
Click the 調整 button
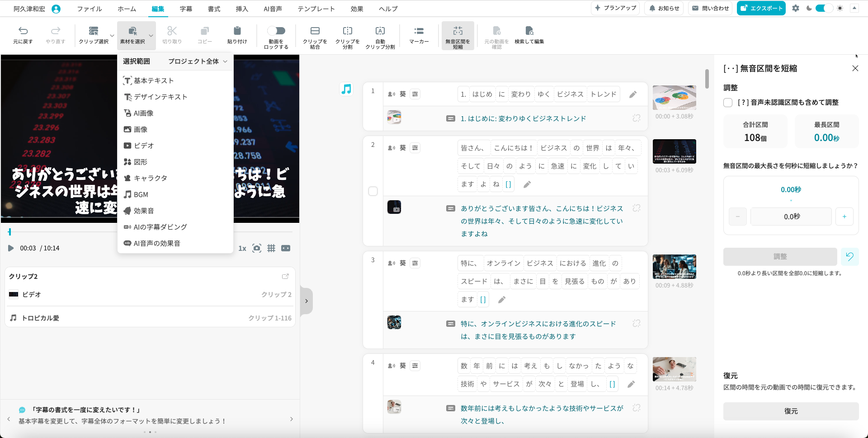point(780,257)
